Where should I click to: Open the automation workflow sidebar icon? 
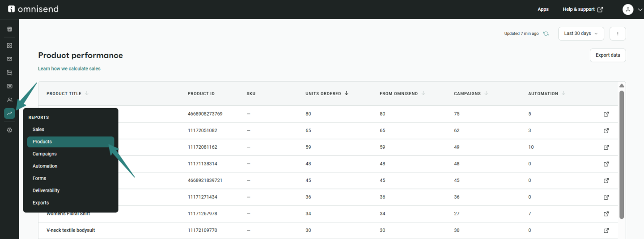coord(9,72)
